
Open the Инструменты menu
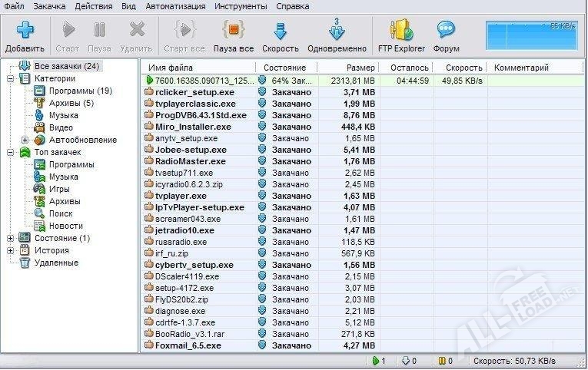click(x=241, y=6)
